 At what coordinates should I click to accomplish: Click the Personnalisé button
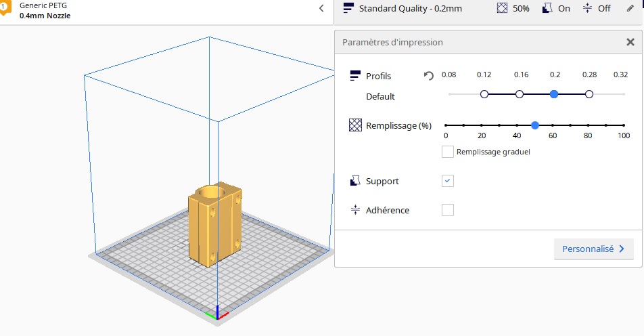coord(593,249)
